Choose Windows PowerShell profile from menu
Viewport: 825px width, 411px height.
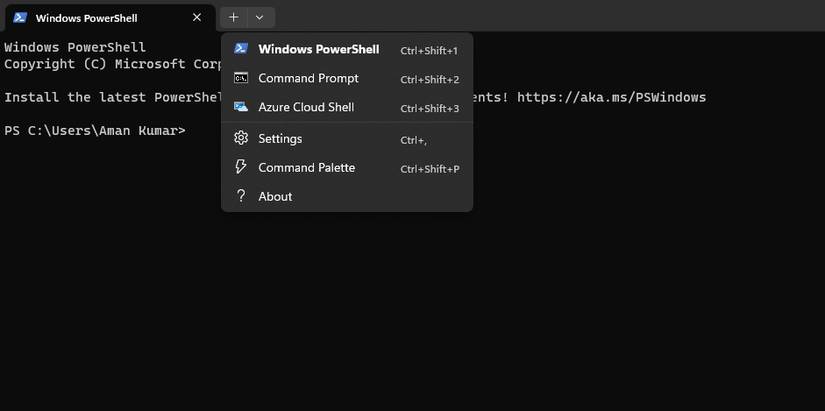(x=318, y=49)
